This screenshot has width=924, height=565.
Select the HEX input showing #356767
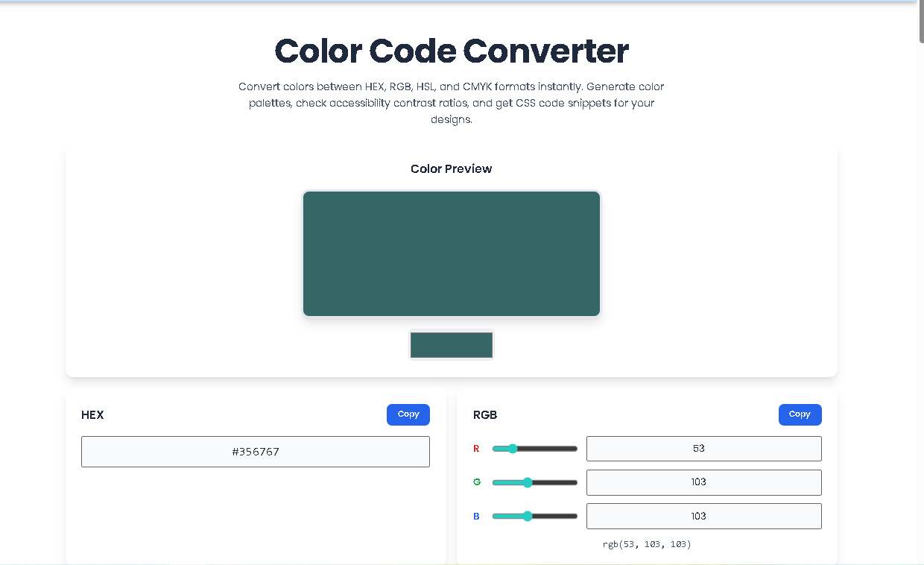point(255,451)
